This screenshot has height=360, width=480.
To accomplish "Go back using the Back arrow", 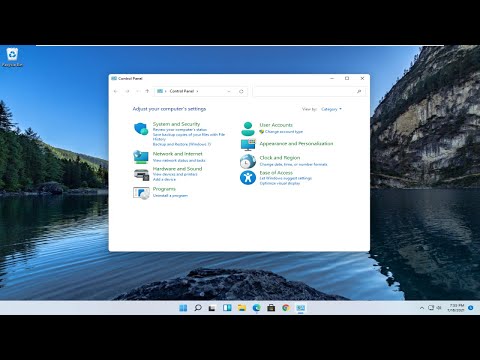I will point(116,91).
